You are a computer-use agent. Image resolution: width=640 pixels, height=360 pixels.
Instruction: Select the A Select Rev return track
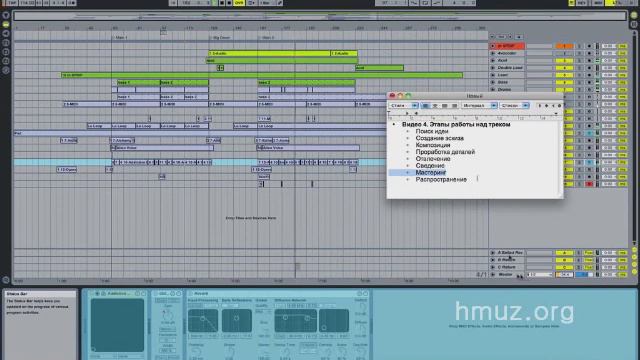[510, 253]
